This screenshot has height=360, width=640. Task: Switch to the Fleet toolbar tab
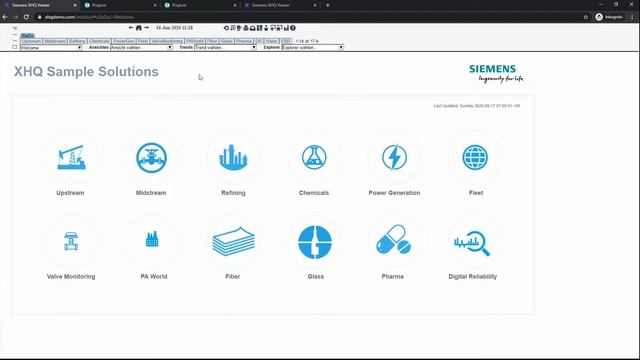pyautogui.click(x=143, y=41)
